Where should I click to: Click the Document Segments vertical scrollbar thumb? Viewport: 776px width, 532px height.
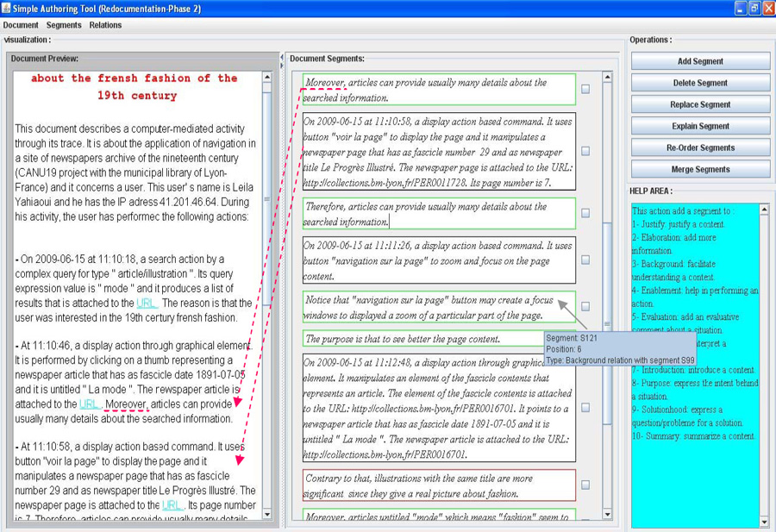pos(607,323)
